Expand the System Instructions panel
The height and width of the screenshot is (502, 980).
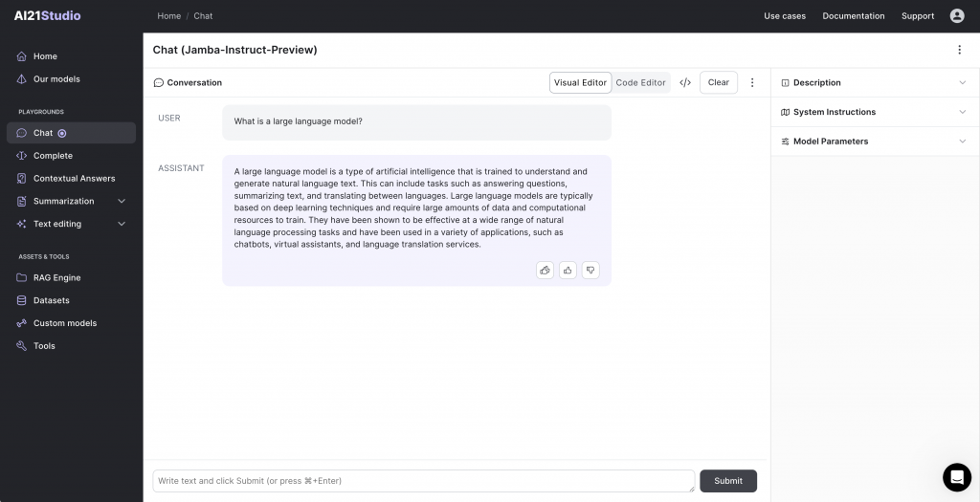pyautogui.click(x=875, y=112)
